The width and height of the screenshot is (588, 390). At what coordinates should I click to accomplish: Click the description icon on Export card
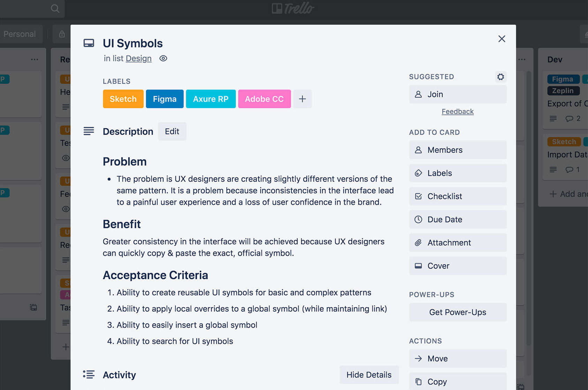(553, 118)
